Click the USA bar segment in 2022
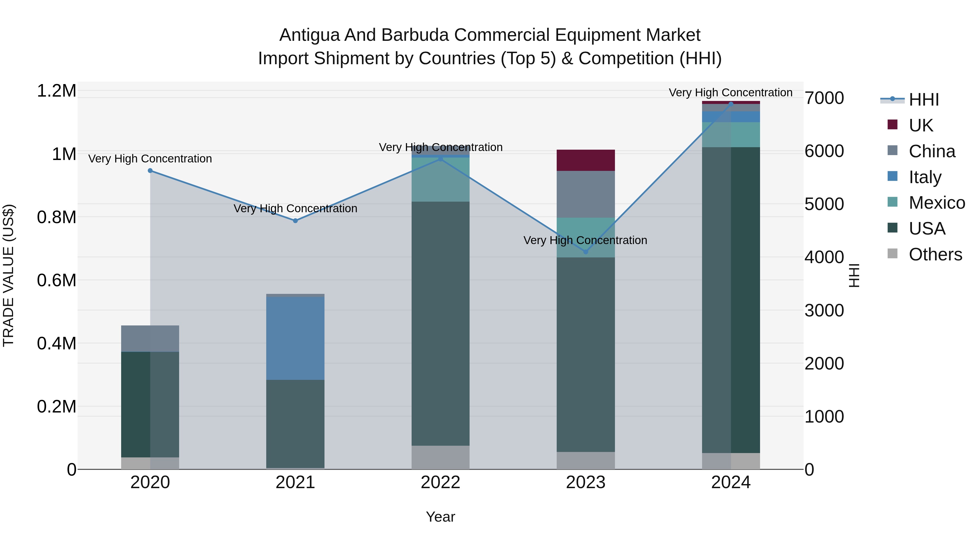Image resolution: width=980 pixels, height=551 pixels. tap(440, 324)
